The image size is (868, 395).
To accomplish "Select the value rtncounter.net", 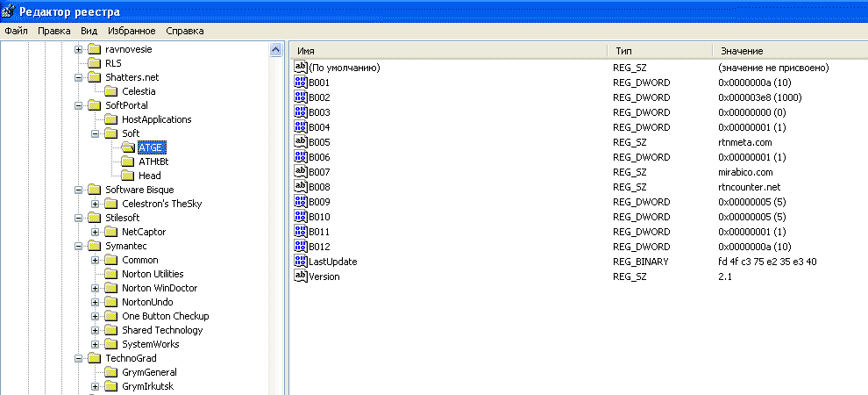I will point(749,187).
